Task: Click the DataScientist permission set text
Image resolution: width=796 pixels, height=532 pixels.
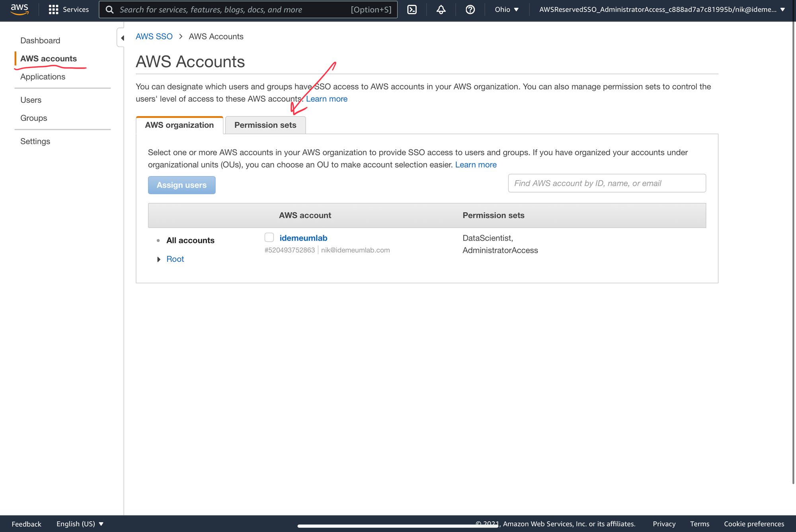Action: click(488, 238)
